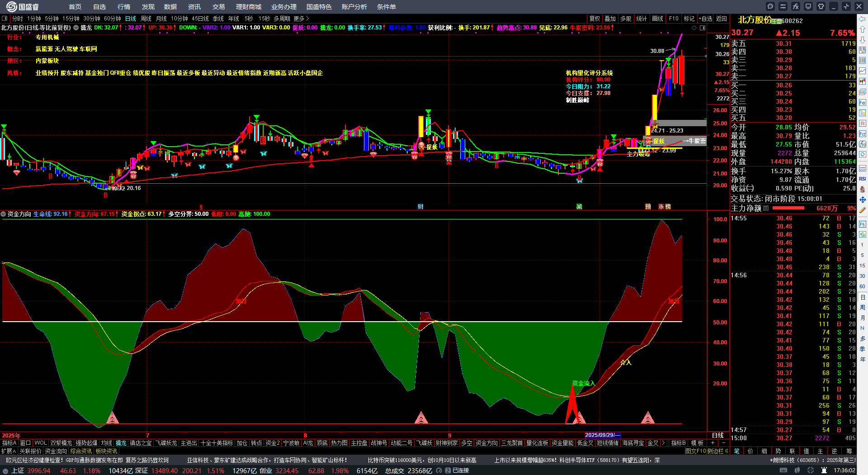Select the candlestick chart sidebar icon
The width and height of the screenshot is (868, 475).
tap(863, 81)
